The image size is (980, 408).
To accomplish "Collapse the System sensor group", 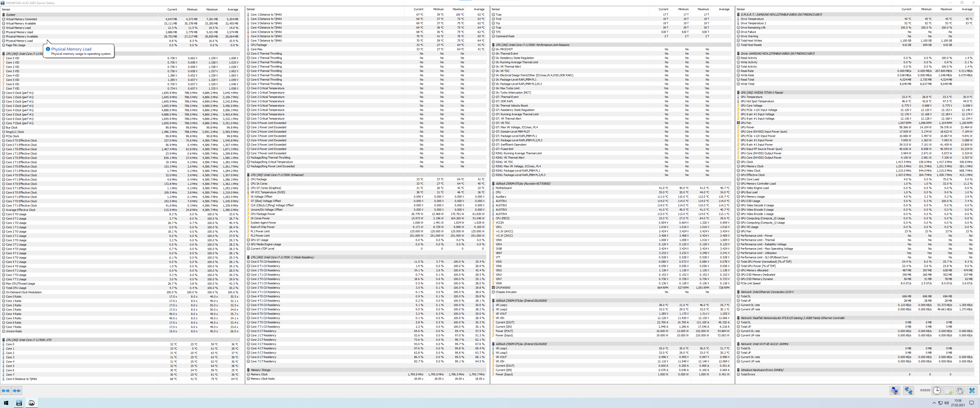I will coord(11,15).
